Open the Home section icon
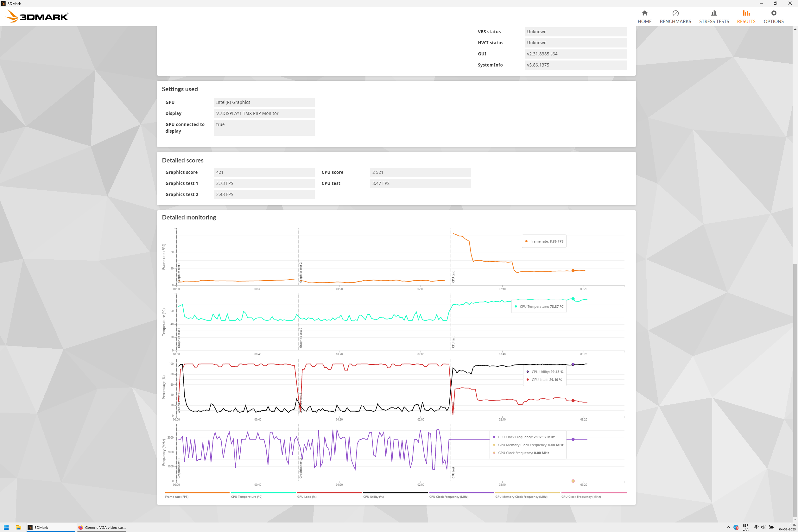The height and width of the screenshot is (532, 798). (644, 13)
